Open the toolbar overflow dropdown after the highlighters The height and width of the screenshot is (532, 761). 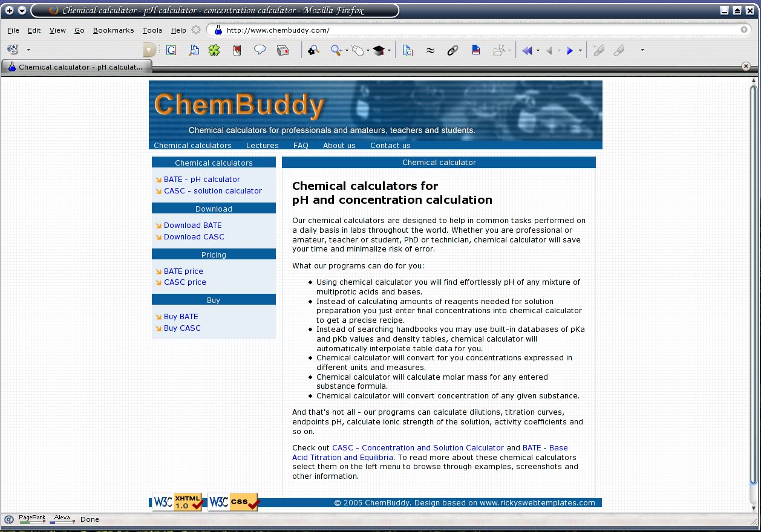coord(642,50)
